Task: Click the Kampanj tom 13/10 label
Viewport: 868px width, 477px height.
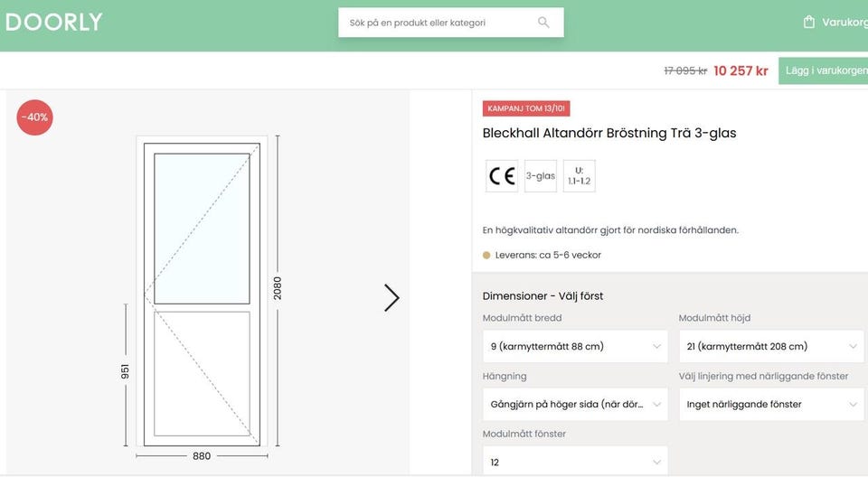Action: coord(526,108)
